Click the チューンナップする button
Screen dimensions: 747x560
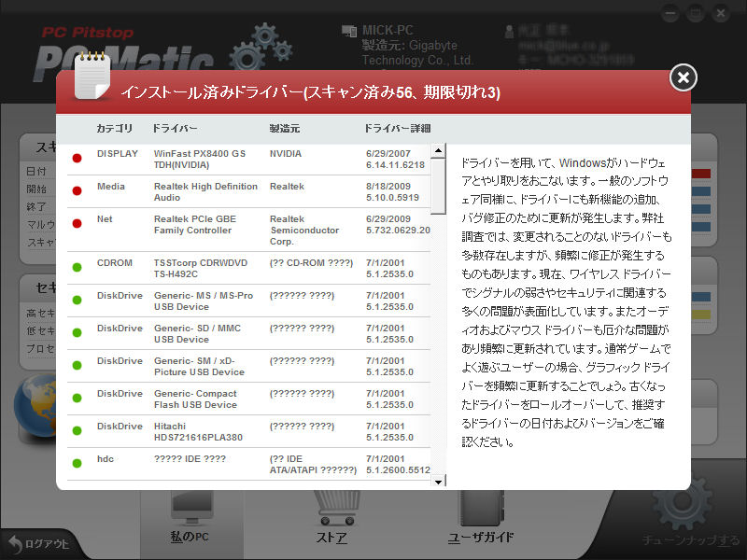point(691,540)
